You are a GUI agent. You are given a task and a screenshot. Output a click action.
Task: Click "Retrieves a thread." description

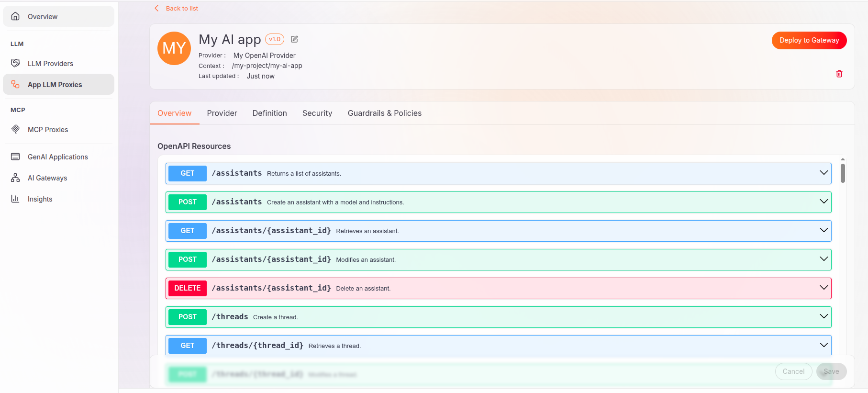coord(334,346)
